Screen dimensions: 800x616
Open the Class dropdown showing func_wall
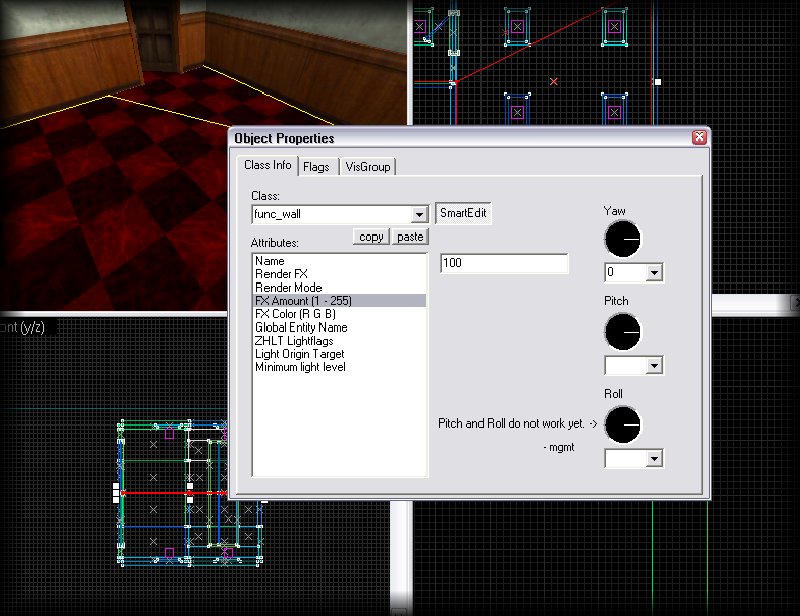tap(419, 215)
